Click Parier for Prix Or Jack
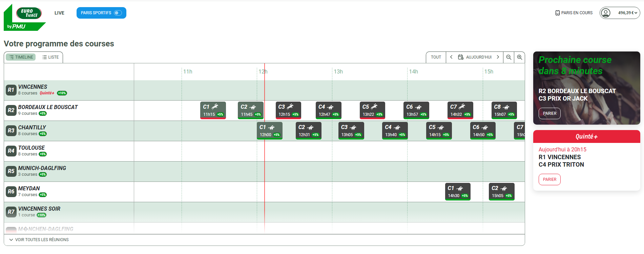This screenshot has height=254, width=644. [x=549, y=113]
